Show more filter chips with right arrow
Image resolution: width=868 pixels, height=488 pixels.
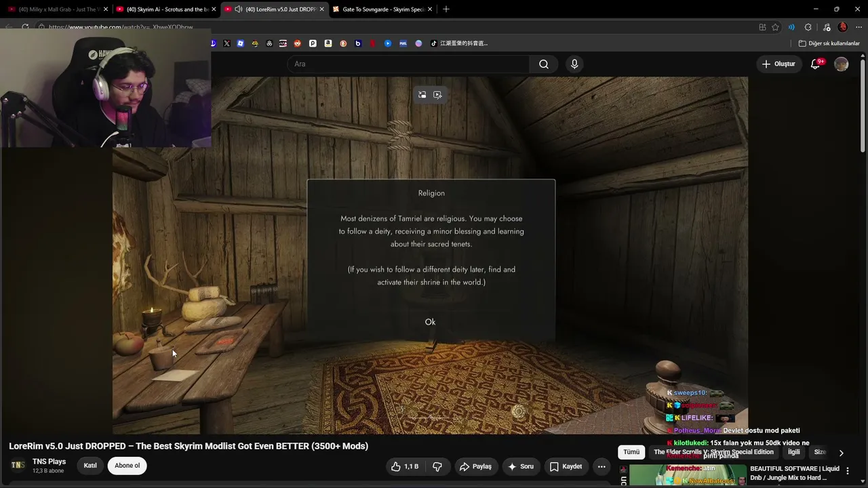coord(841,453)
